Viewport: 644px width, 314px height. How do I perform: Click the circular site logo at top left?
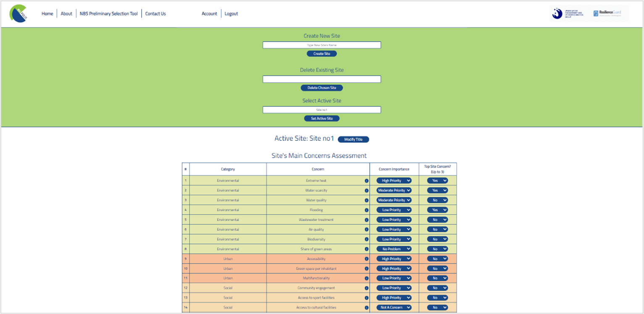tap(18, 14)
